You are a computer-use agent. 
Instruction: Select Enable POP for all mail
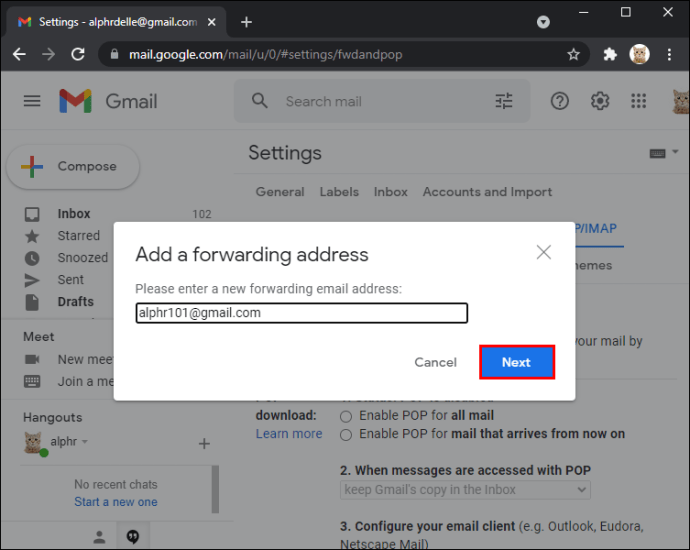[346, 416]
